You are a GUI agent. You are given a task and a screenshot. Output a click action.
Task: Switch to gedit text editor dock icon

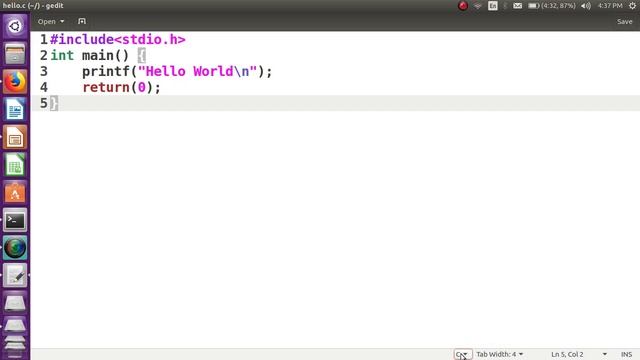pos(15,275)
